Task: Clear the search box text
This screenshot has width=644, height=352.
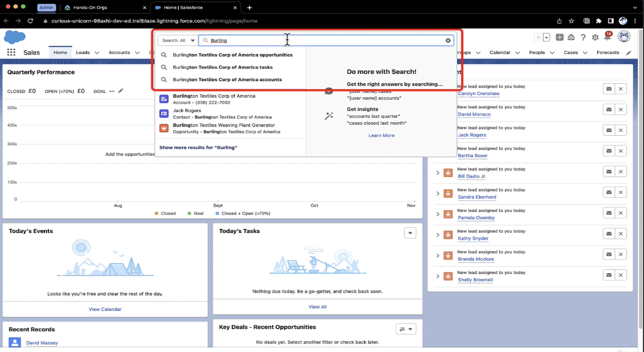Action: tap(448, 40)
